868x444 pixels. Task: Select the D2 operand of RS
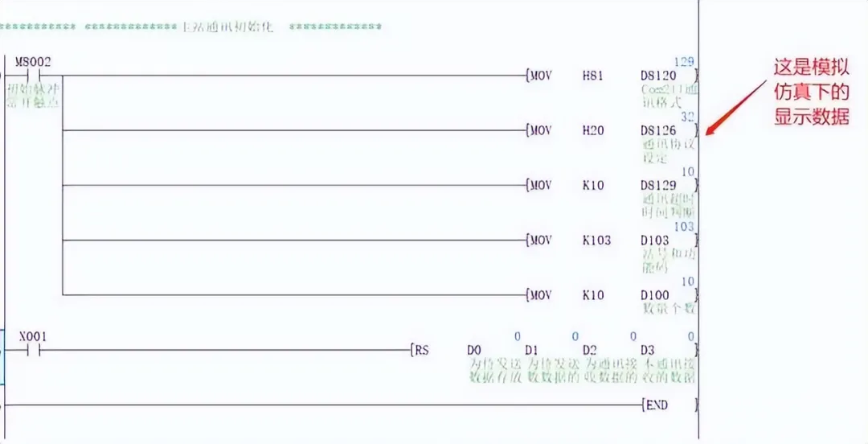pyautogui.click(x=590, y=351)
